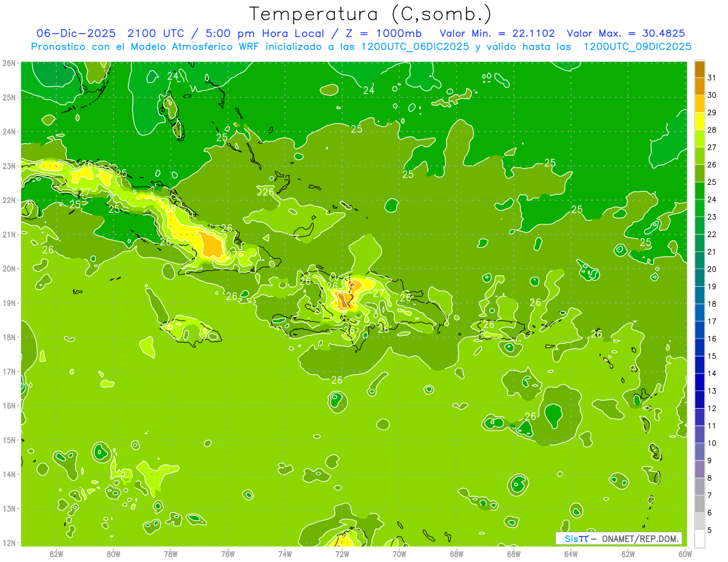
Task: Click the longitude axis label '66W'
Action: point(513,554)
